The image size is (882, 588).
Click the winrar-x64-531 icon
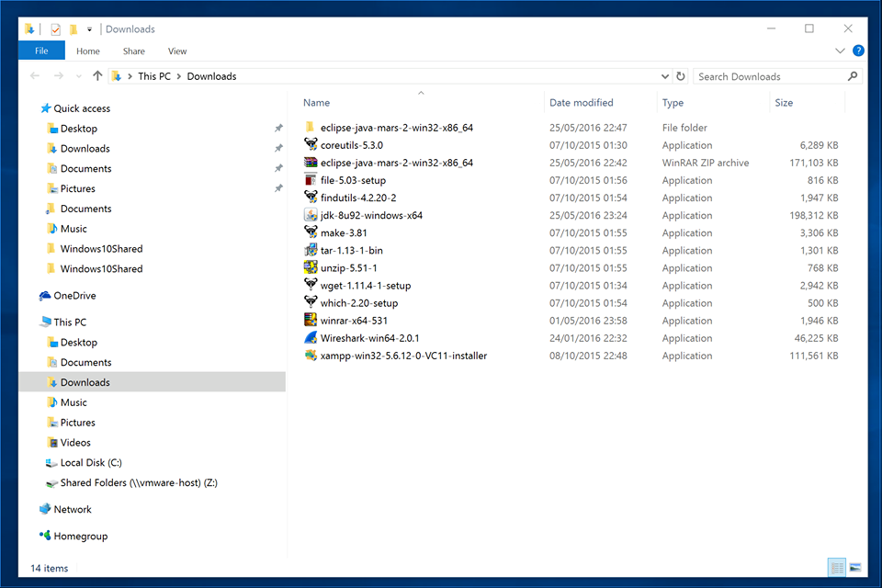pyautogui.click(x=311, y=320)
